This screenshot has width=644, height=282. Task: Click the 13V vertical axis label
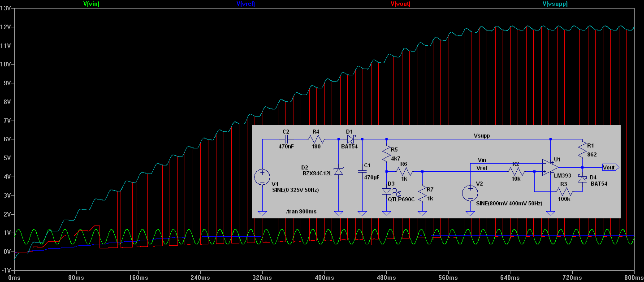tap(6, 9)
